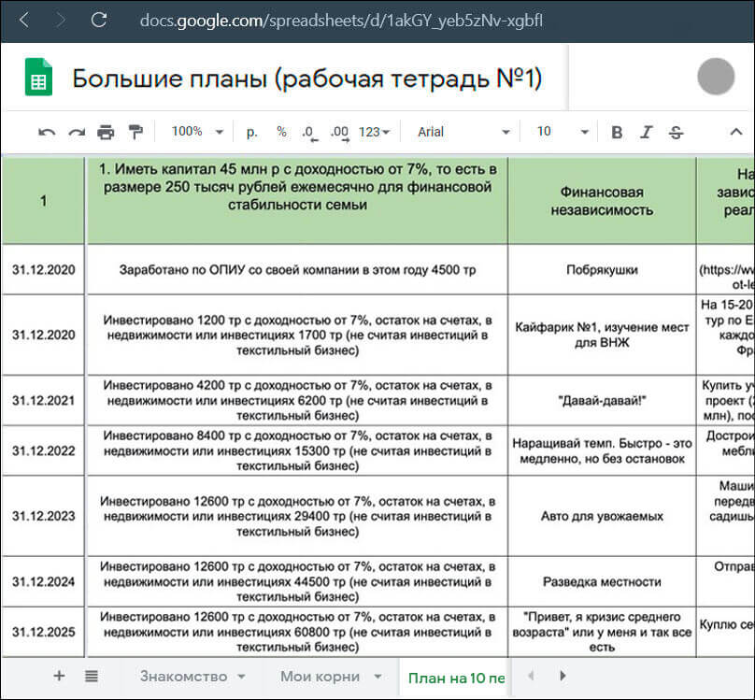Select the Наращивай темп cell
Screen dimensions: 755x700
point(602,451)
